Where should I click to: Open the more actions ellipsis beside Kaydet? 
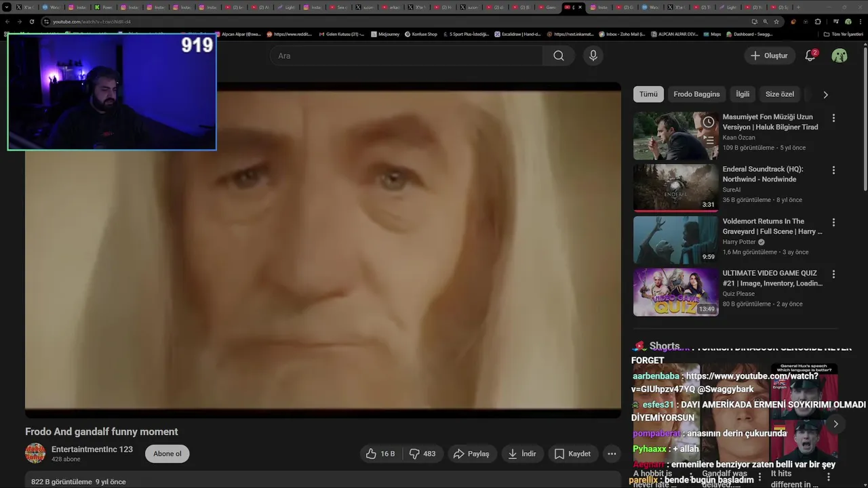[x=612, y=453]
